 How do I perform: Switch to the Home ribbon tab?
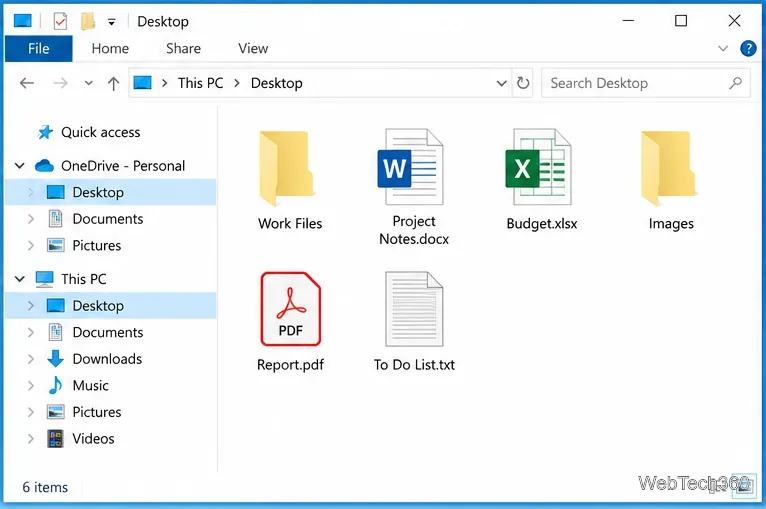(110, 48)
